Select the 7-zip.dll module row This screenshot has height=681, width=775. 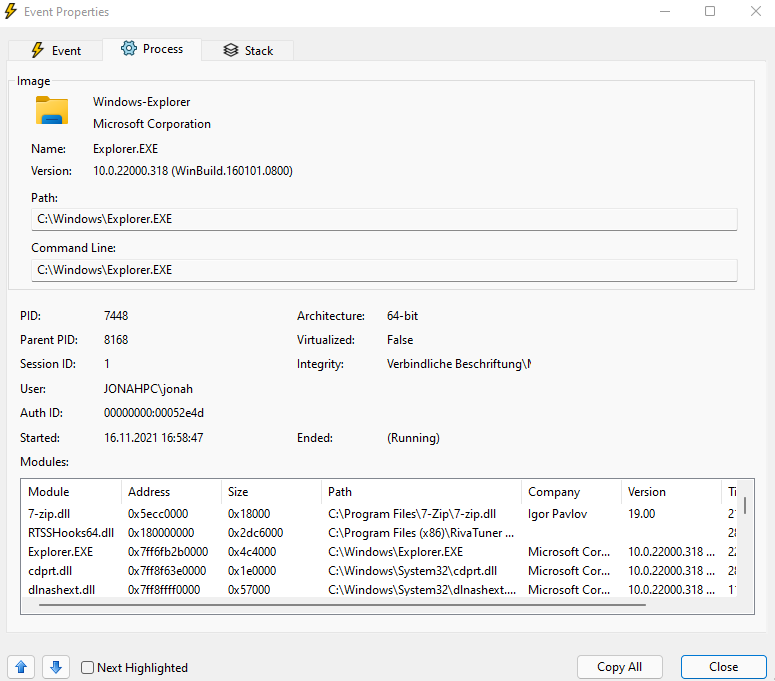click(x=379, y=514)
